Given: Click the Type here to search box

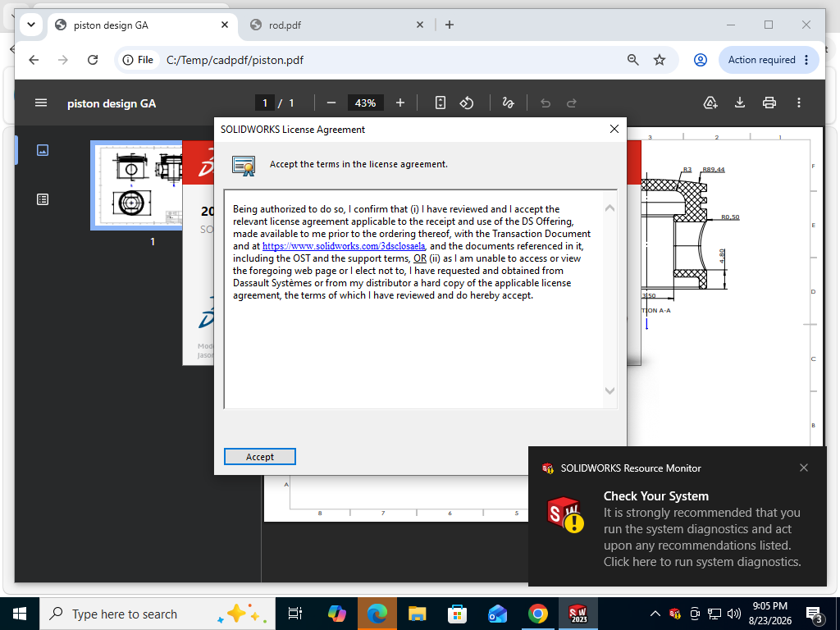Looking at the screenshot, I should [x=157, y=614].
